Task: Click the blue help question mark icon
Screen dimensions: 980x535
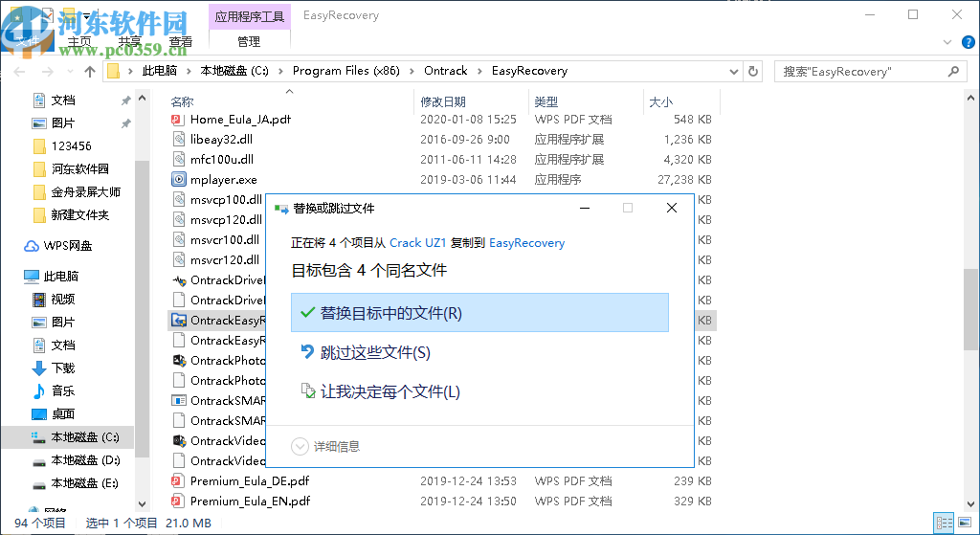Action: pos(969,42)
